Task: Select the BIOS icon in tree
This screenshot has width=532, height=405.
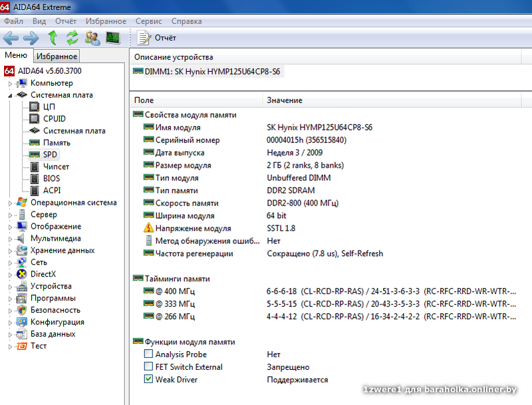Action: click(x=35, y=178)
